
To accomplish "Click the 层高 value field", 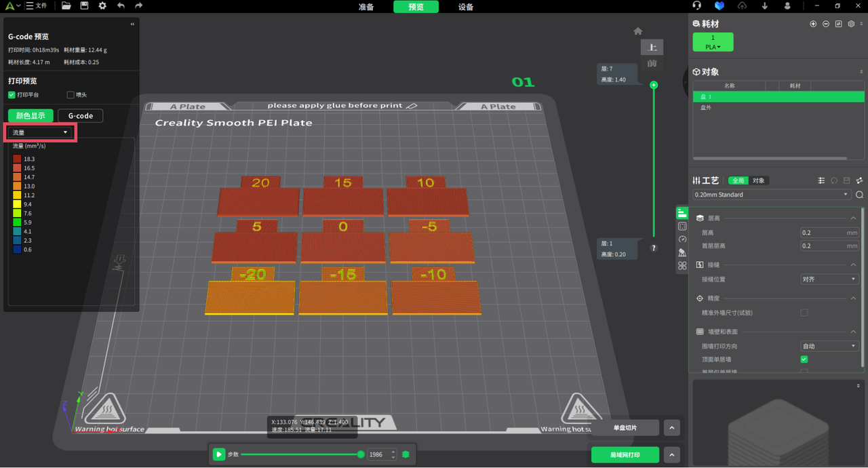I will pyautogui.click(x=830, y=233).
